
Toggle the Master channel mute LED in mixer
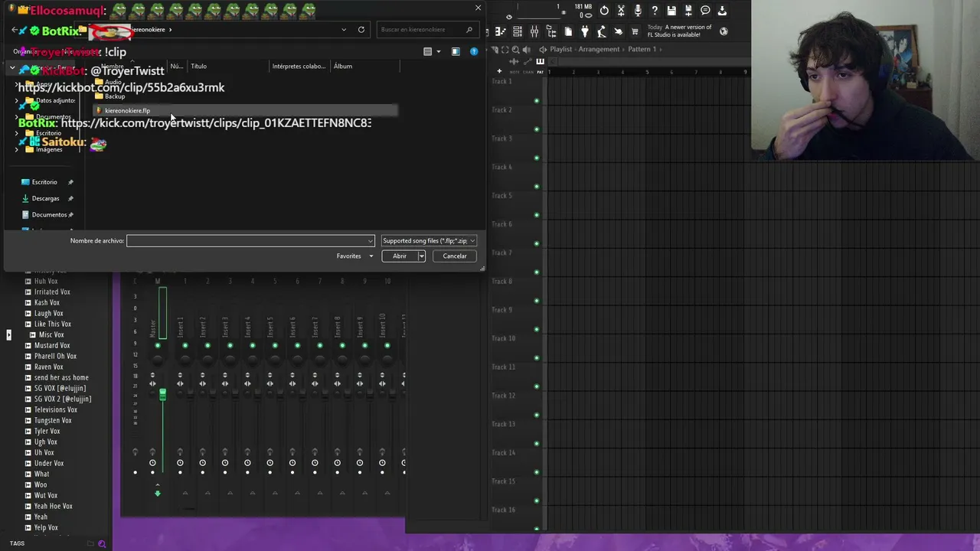[x=158, y=345]
